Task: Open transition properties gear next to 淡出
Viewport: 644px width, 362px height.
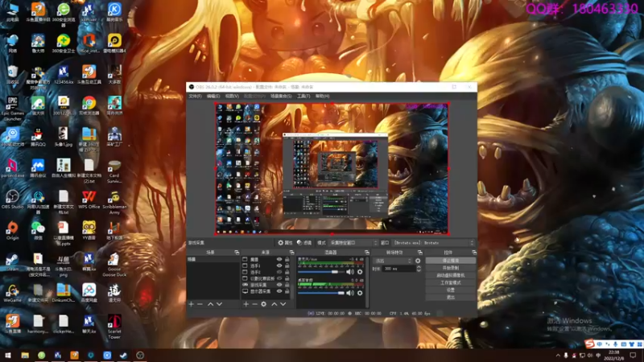Action: click(x=418, y=261)
